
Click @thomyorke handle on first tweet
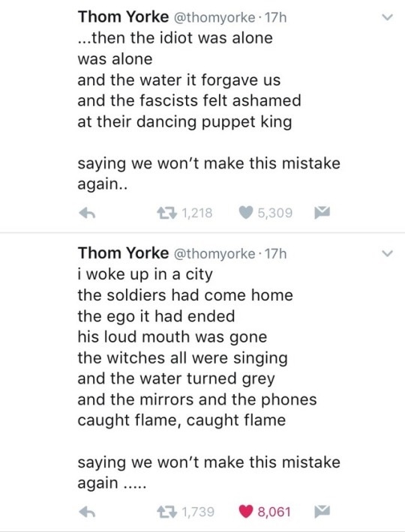coord(214,17)
